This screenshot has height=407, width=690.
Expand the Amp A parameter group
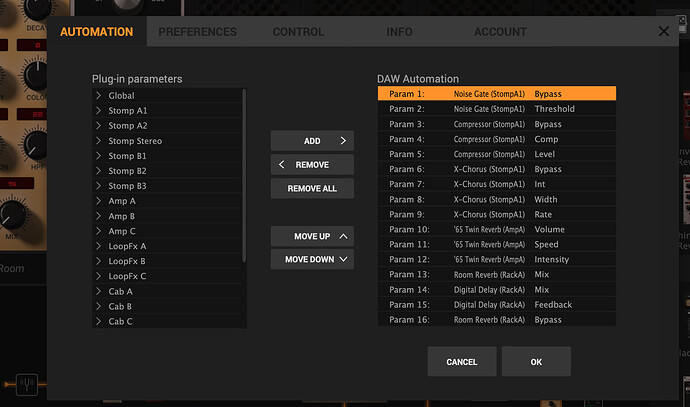[x=98, y=201]
